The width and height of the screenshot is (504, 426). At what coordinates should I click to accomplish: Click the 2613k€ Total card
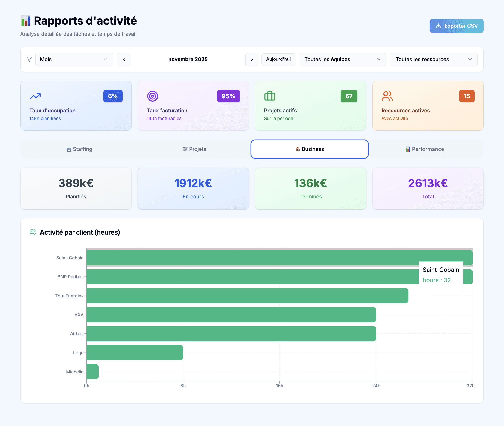coord(427,188)
